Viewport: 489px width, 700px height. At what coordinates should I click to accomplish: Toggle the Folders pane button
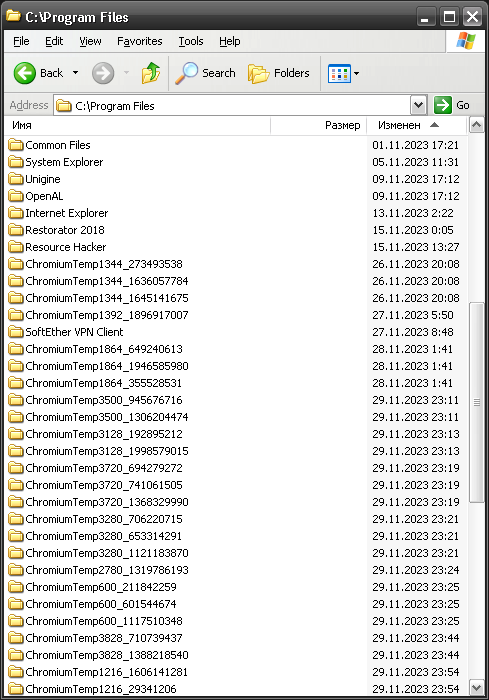pyautogui.click(x=279, y=73)
